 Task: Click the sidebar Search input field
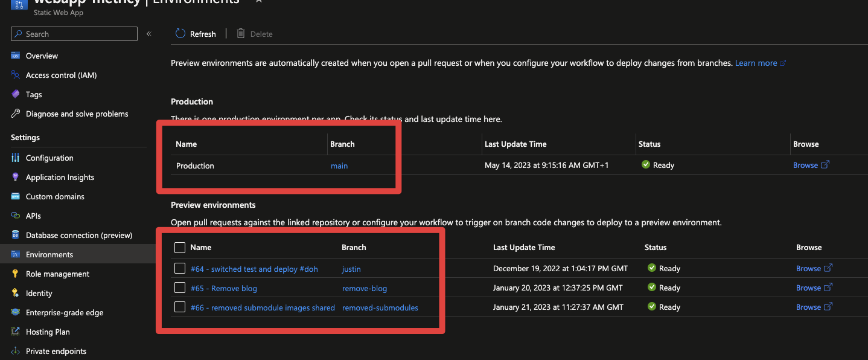tap(74, 34)
